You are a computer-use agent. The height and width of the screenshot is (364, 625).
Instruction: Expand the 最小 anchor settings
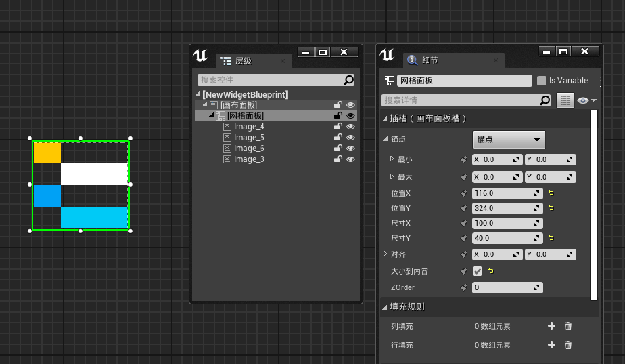[392, 159]
